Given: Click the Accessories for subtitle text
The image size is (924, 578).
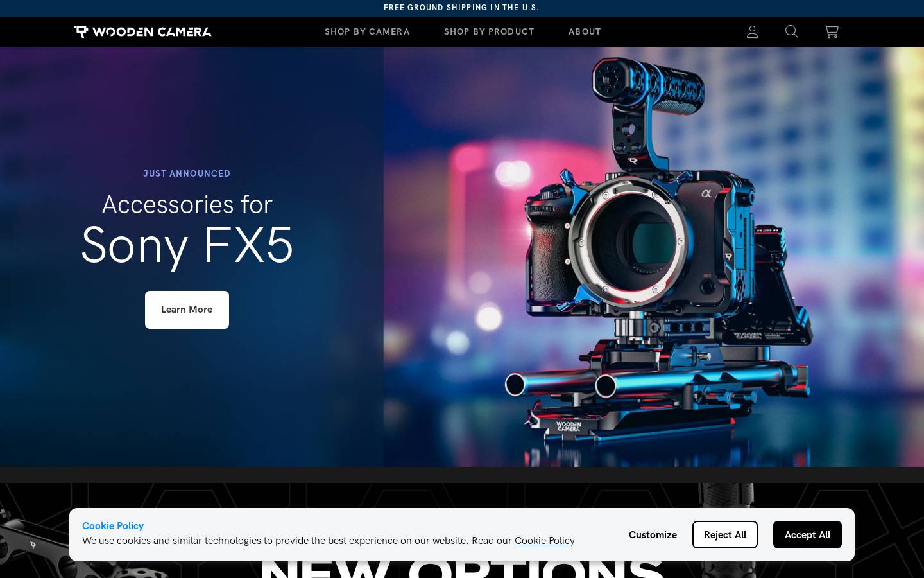Looking at the screenshot, I should pyautogui.click(x=187, y=204).
